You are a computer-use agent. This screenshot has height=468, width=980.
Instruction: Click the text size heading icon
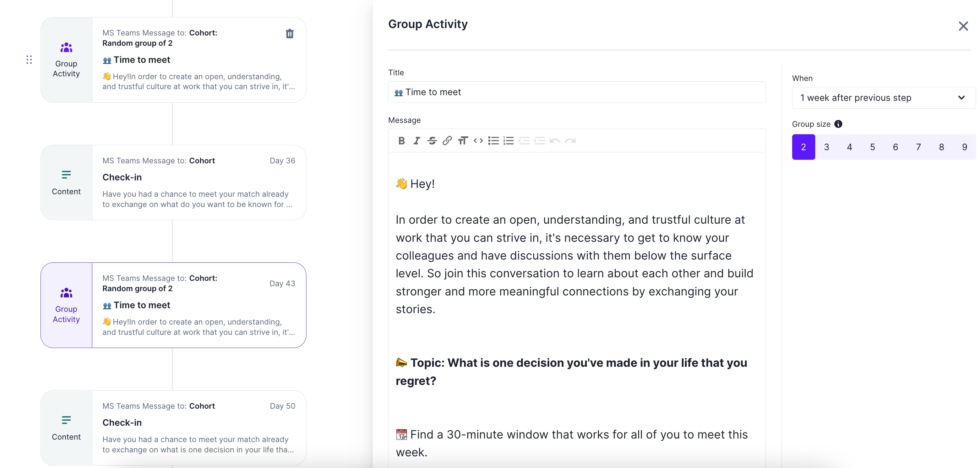[x=463, y=141]
